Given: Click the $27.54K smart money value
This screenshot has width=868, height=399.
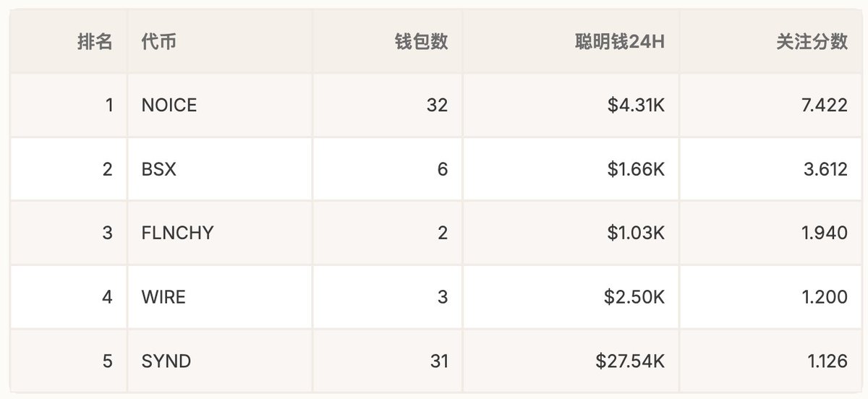Looking at the screenshot, I should 630,360.
